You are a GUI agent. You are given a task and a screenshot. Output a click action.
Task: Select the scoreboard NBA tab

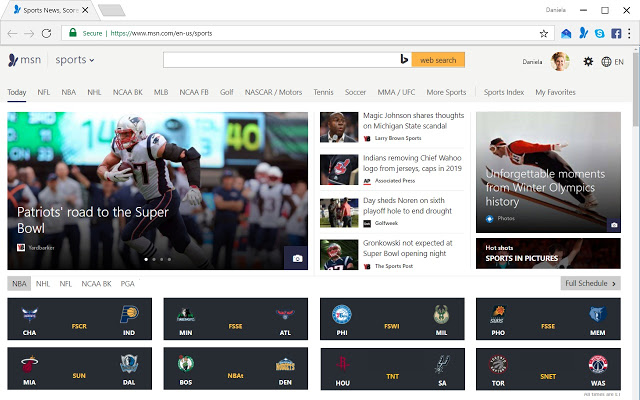click(x=19, y=284)
